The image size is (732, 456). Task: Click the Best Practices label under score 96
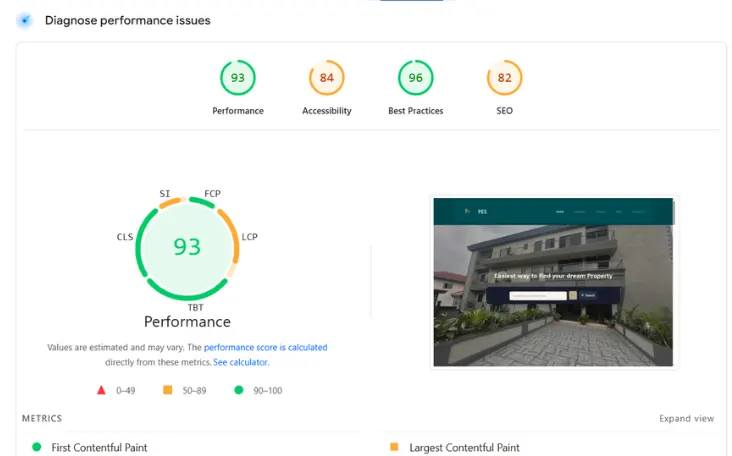(x=415, y=111)
